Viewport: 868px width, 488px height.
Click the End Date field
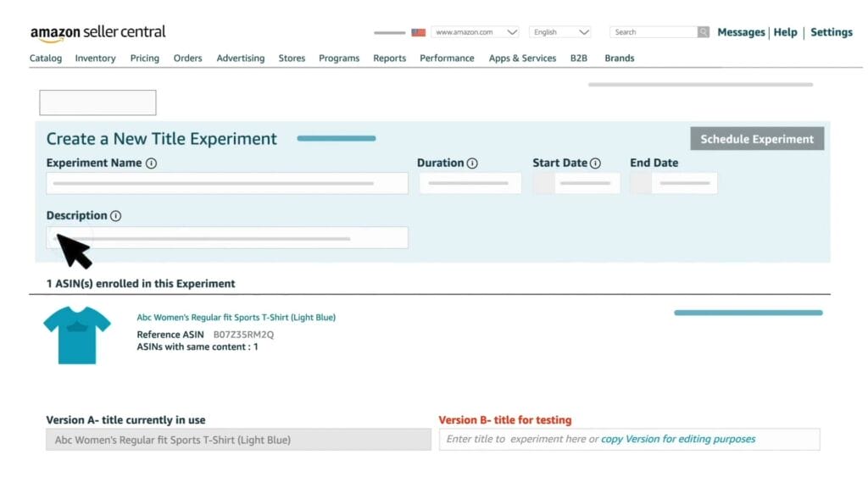tap(674, 183)
